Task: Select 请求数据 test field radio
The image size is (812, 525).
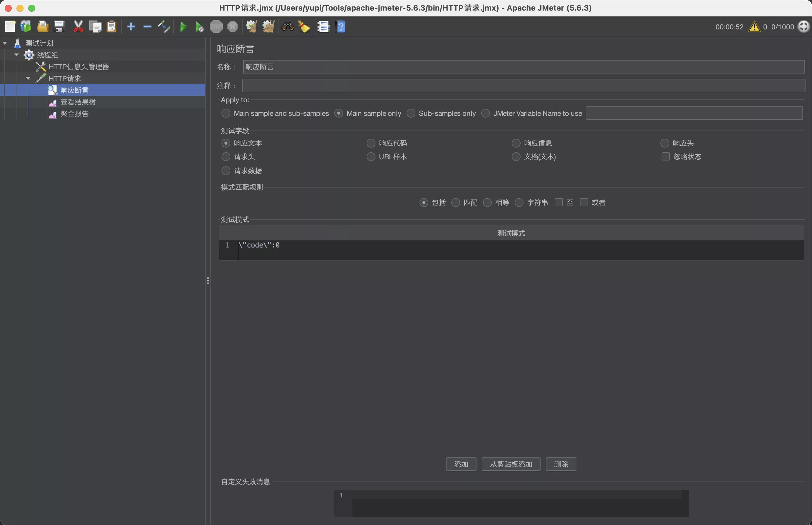Action: click(226, 171)
